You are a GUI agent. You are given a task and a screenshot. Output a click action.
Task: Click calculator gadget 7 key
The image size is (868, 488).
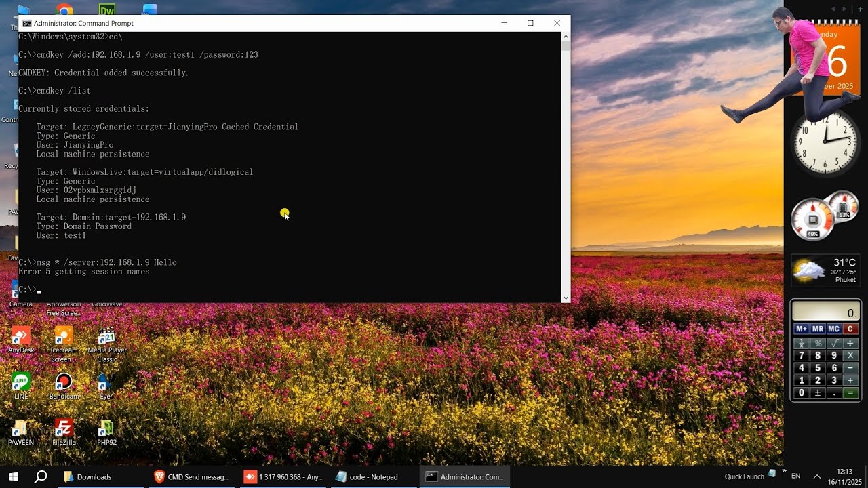click(802, 355)
